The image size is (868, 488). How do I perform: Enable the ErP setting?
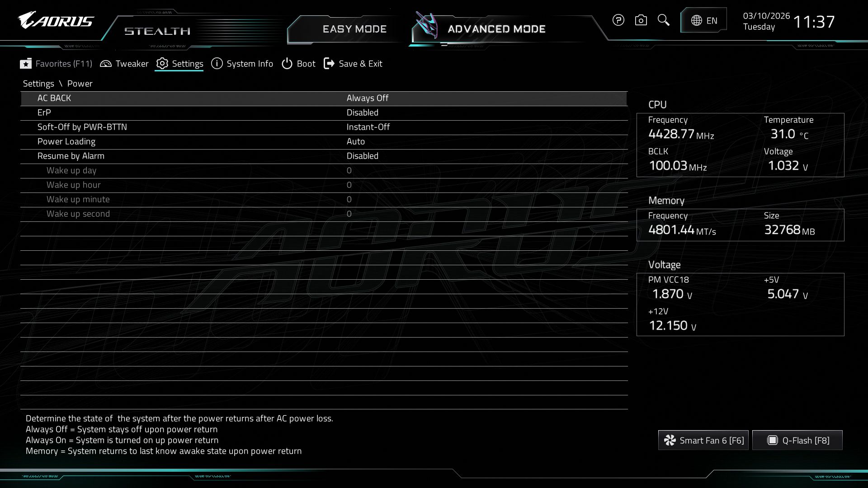pos(362,113)
